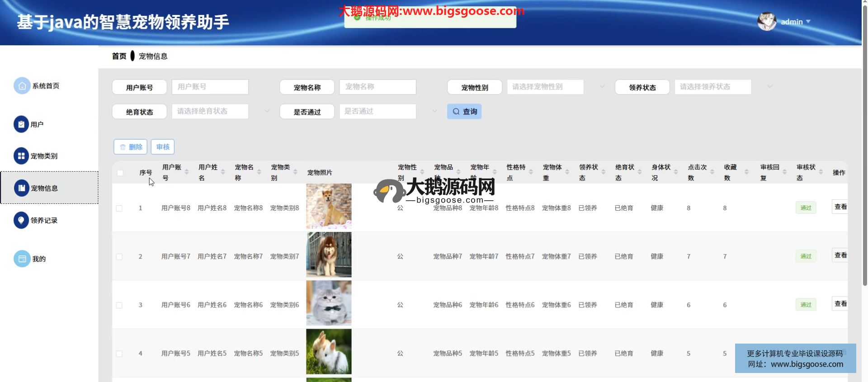Click the 我的 card icon in sidebar
This screenshot has height=382, width=868.
22,259
